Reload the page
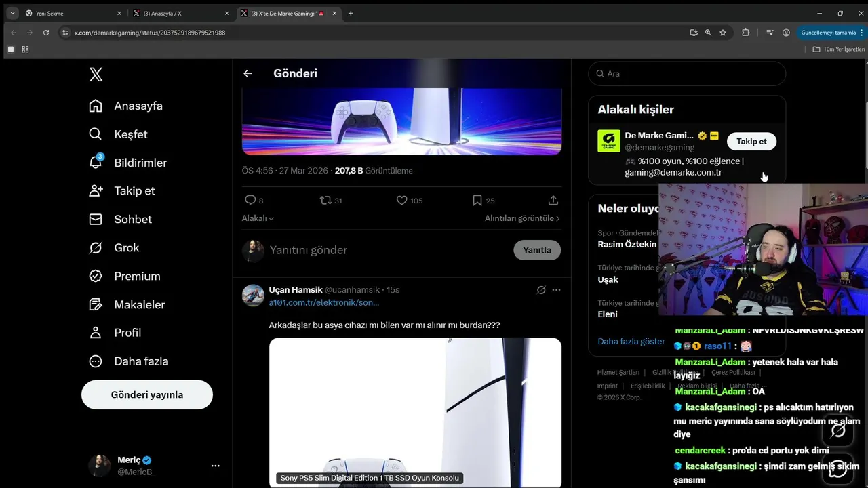Viewport: 868px width, 488px height. 46,32
